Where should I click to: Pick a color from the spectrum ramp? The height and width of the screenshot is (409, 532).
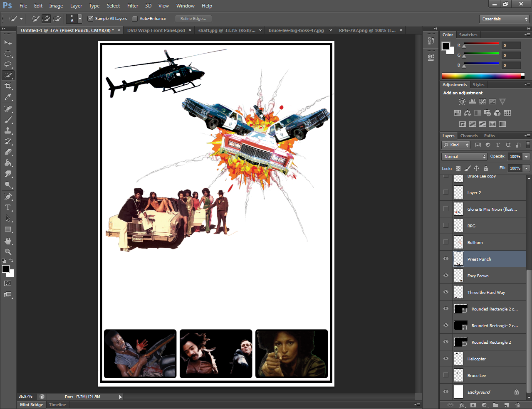click(481, 76)
